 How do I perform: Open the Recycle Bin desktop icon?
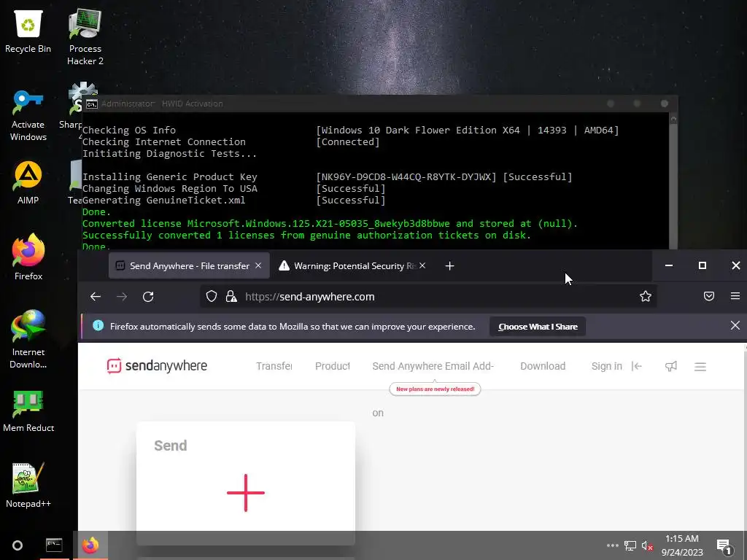click(28, 31)
